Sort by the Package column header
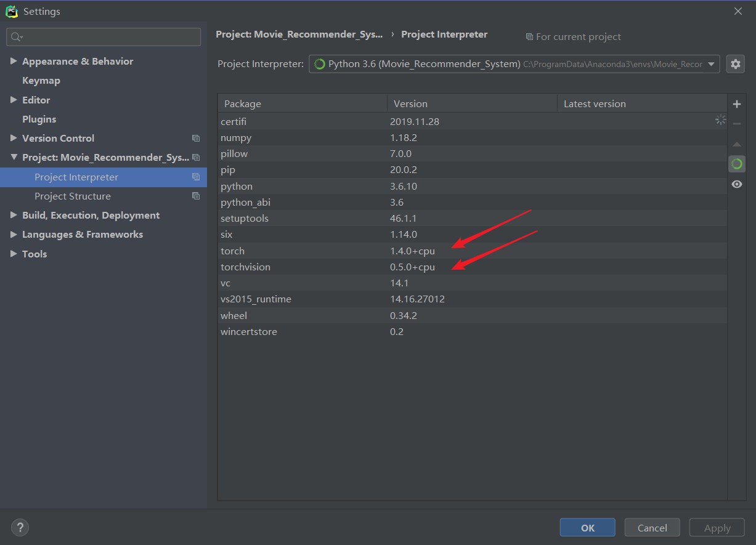This screenshot has height=545, width=756. (303, 103)
